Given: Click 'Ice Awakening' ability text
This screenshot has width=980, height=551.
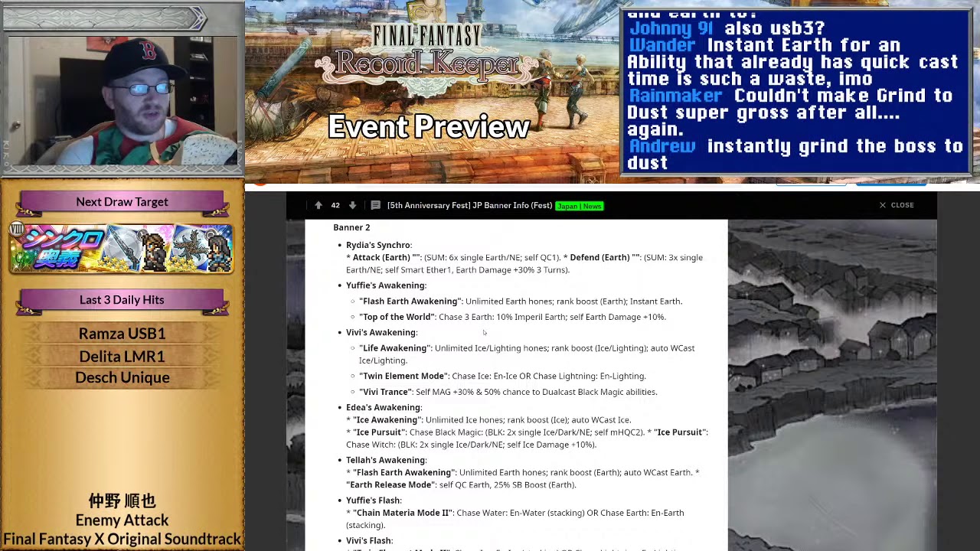Looking at the screenshot, I should point(387,420).
